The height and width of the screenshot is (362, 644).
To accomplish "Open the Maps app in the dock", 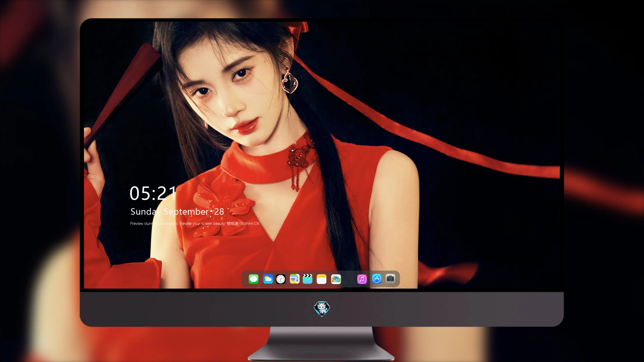I will pyautogui.click(x=294, y=279).
